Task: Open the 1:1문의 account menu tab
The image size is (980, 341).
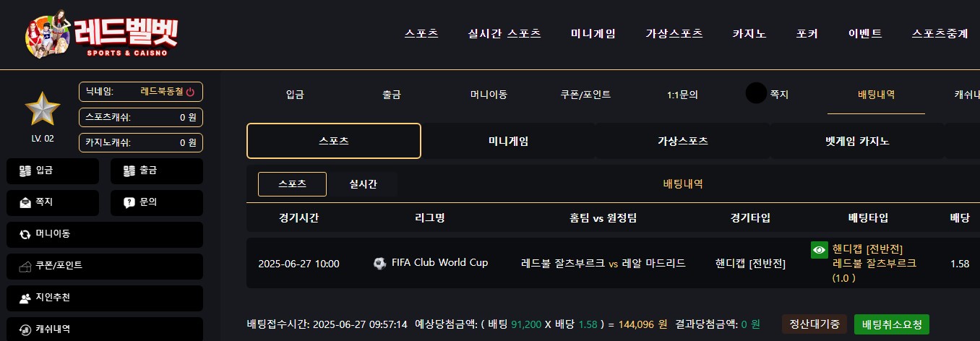Action: (x=682, y=95)
